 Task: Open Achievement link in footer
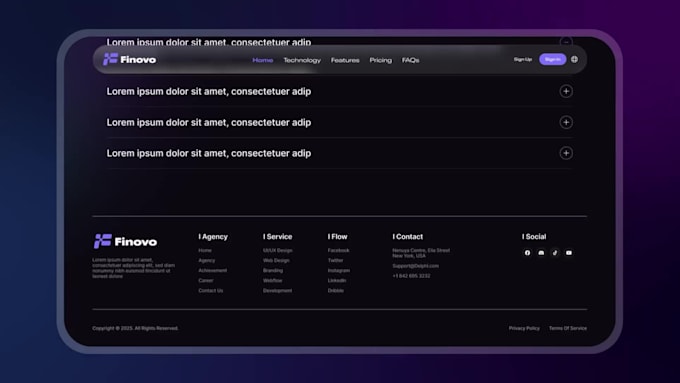212,270
